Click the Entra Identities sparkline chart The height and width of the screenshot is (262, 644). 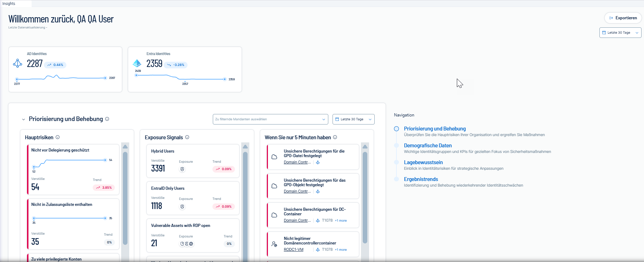pos(180,78)
